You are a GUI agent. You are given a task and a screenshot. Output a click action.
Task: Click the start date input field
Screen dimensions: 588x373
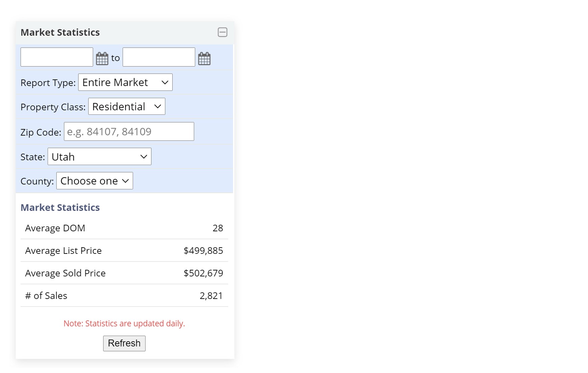click(57, 57)
